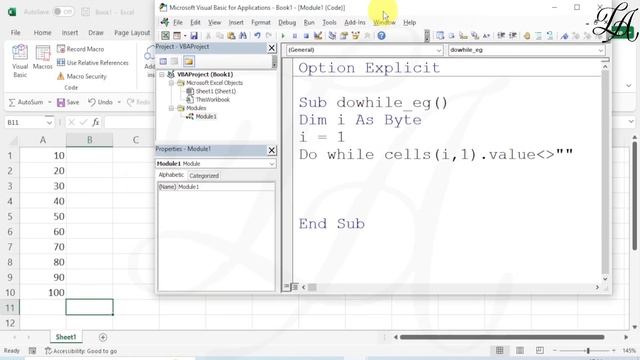Select column B header in Excel

[89, 140]
